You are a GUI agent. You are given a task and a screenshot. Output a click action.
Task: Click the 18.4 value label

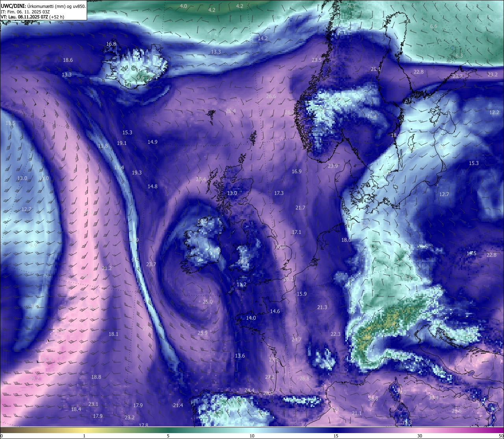click(76, 409)
